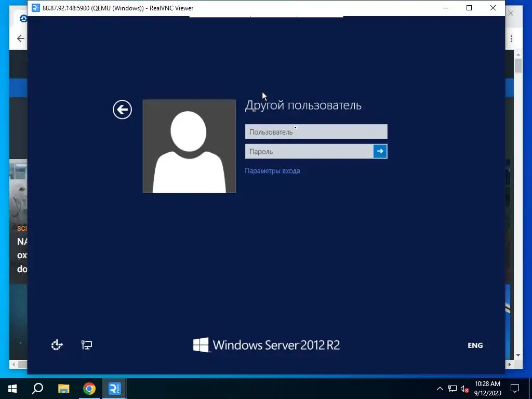Click browser horizontal scrollbar right arrow
Viewport: 532px width, 399px height.
click(x=509, y=365)
